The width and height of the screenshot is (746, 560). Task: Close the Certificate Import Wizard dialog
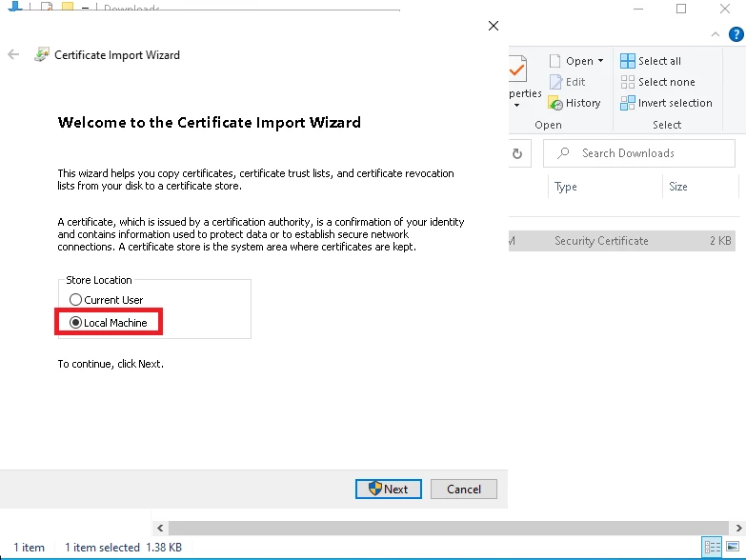(x=494, y=26)
